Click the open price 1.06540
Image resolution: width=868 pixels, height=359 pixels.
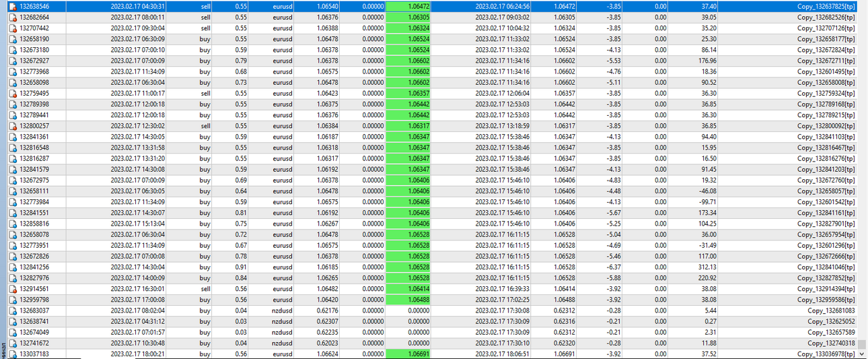point(327,6)
